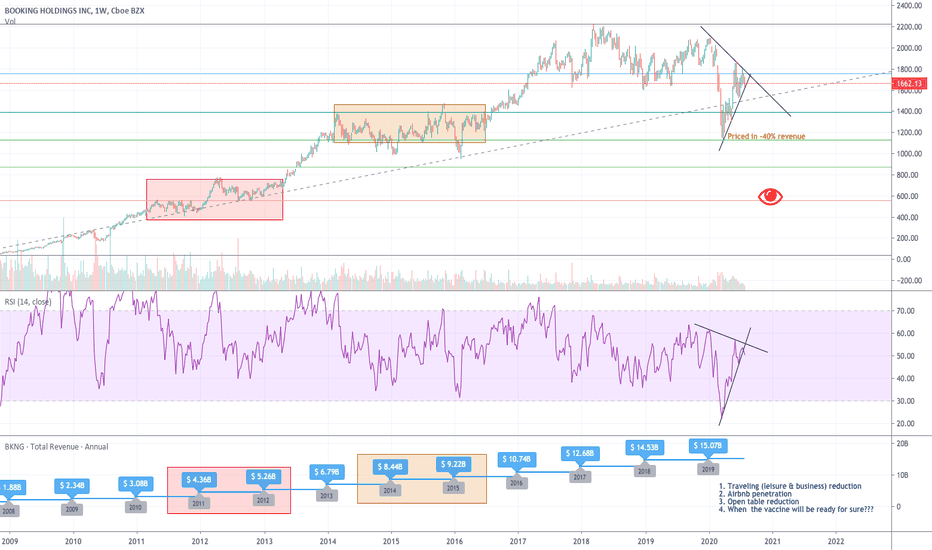Select the gray 2009 revenue year tag
Screen dimensions: 932x550
pos(72,509)
